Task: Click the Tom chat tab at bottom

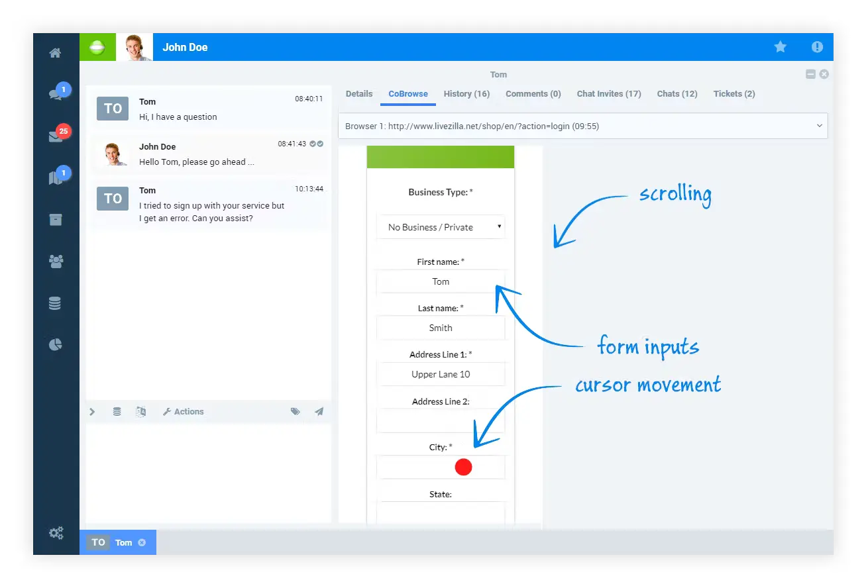Action: (x=118, y=542)
